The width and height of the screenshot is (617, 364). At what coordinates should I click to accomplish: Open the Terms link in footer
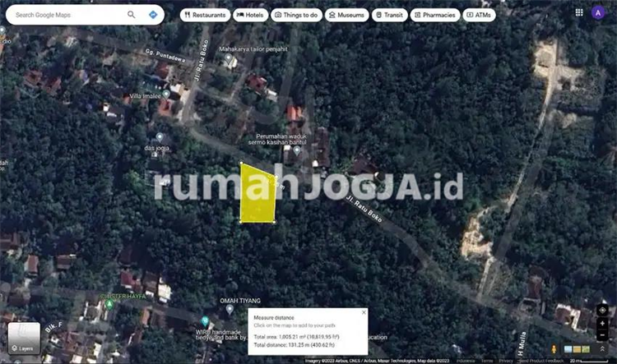pyautogui.click(x=486, y=361)
